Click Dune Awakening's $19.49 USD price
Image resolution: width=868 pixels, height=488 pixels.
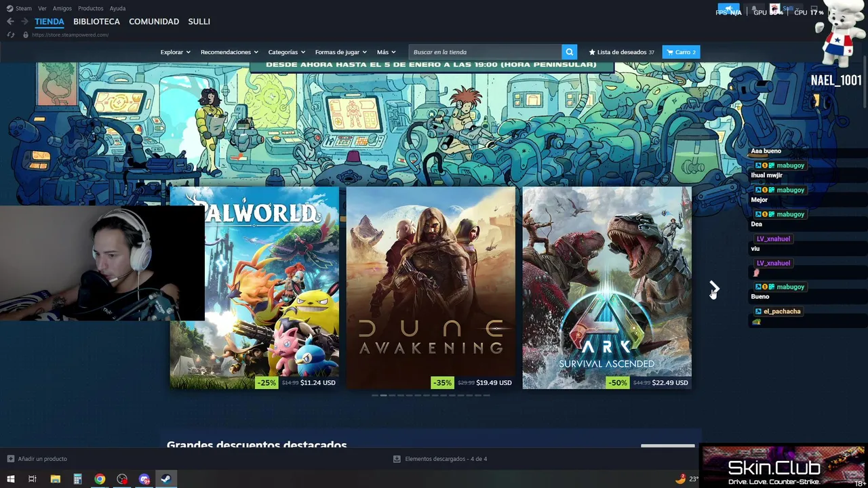tap(494, 382)
